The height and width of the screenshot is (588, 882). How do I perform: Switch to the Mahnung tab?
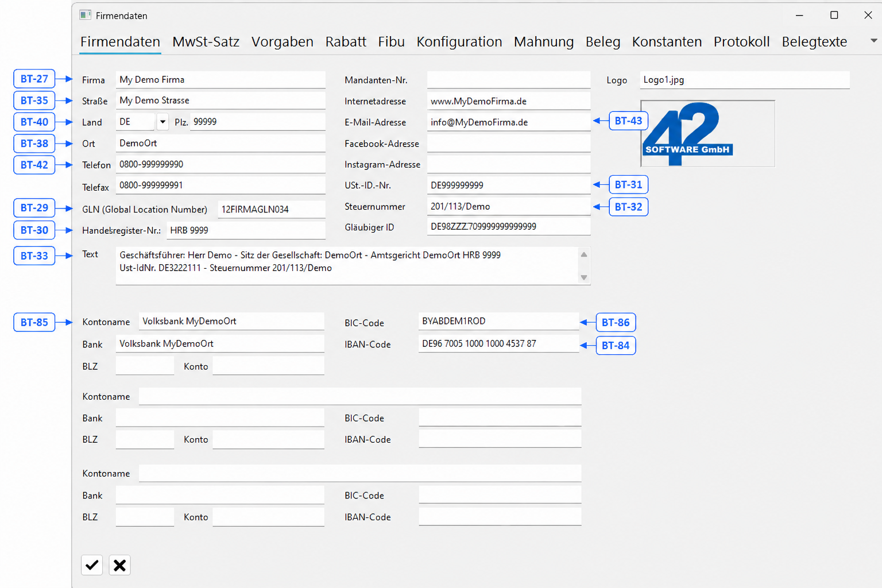pyautogui.click(x=543, y=42)
